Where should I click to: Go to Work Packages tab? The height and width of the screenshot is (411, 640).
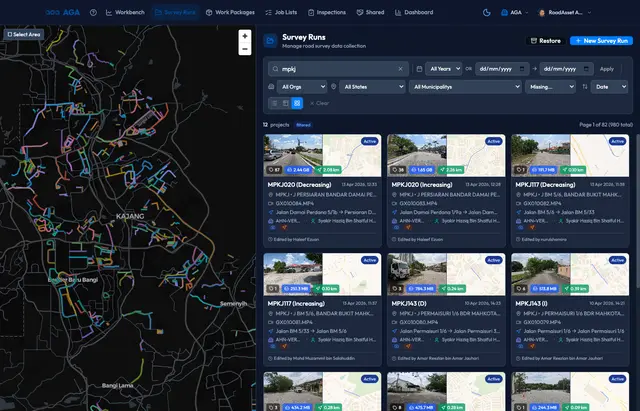click(x=230, y=13)
